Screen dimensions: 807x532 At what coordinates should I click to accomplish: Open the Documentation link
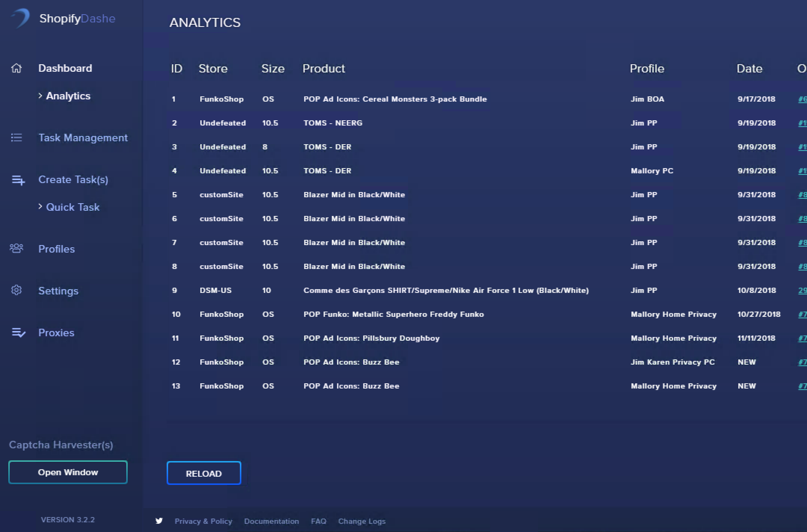[x=271, y=521]
